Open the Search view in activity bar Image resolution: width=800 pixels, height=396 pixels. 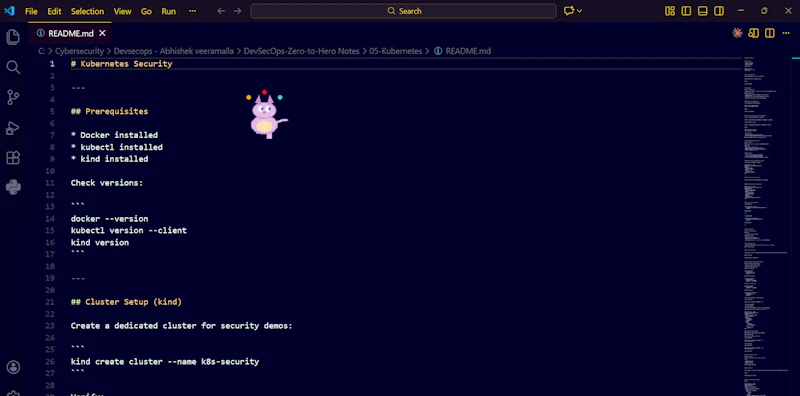pos(13,67)
